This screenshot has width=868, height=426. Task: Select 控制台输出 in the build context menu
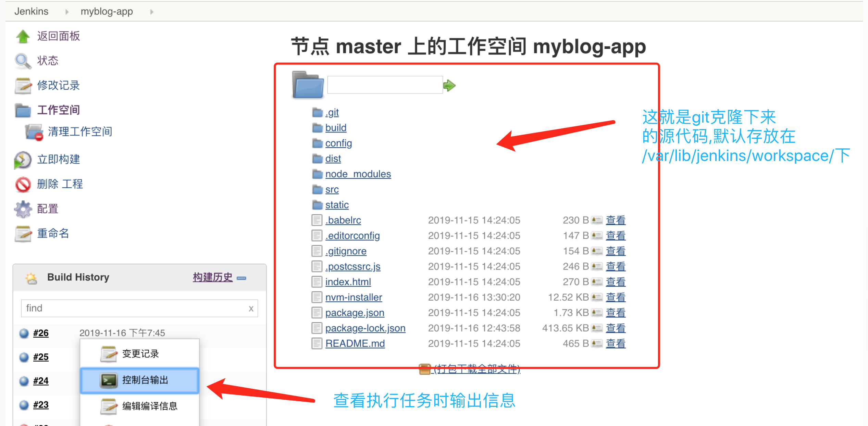(x=145, y=380)
